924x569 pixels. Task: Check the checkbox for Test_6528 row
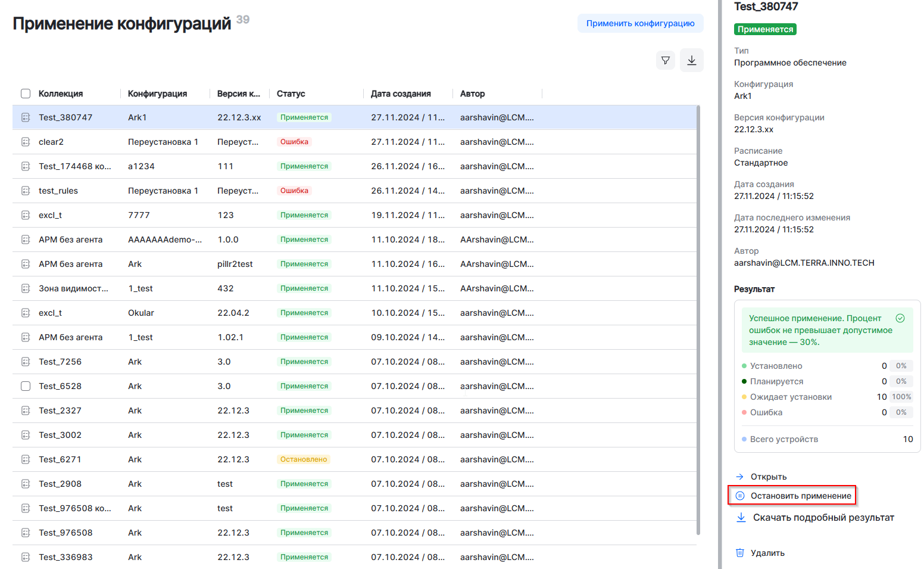pos(26,386)
